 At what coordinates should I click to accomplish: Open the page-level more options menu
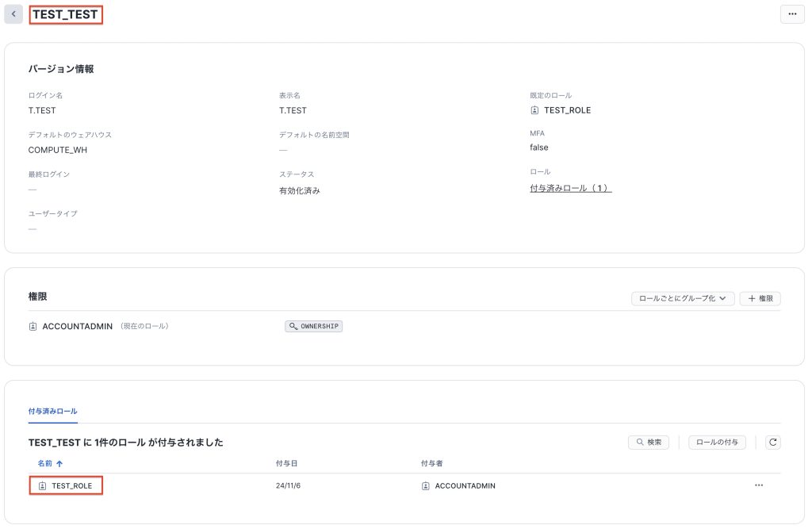point(791,14)
